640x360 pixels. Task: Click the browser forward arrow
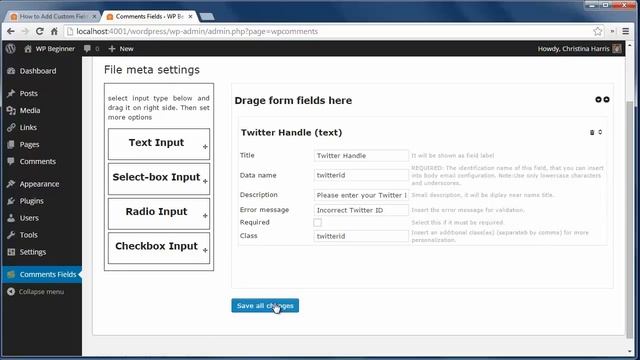25,31
